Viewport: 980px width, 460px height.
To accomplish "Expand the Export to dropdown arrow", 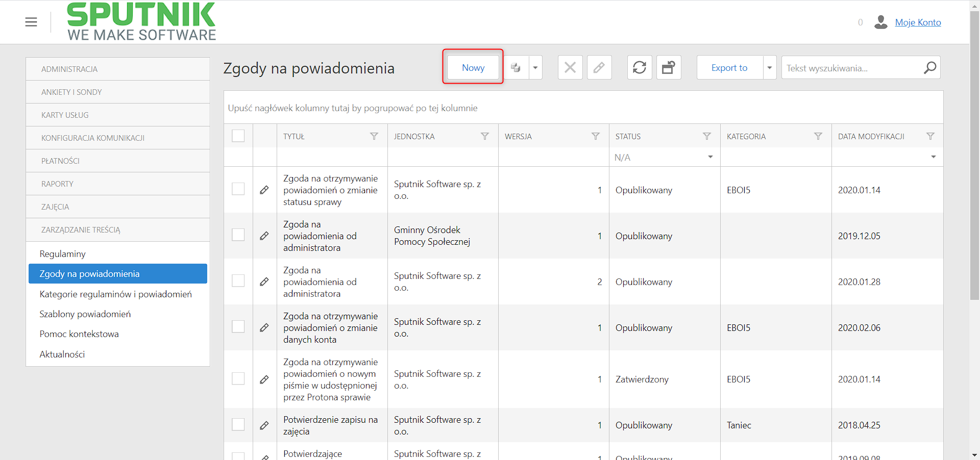I will [x=770, y=67].
